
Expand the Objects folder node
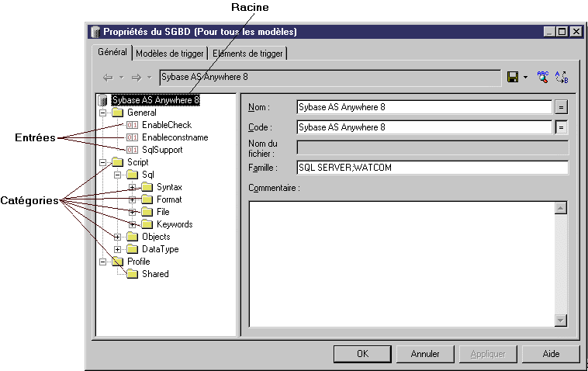point(117,237)
